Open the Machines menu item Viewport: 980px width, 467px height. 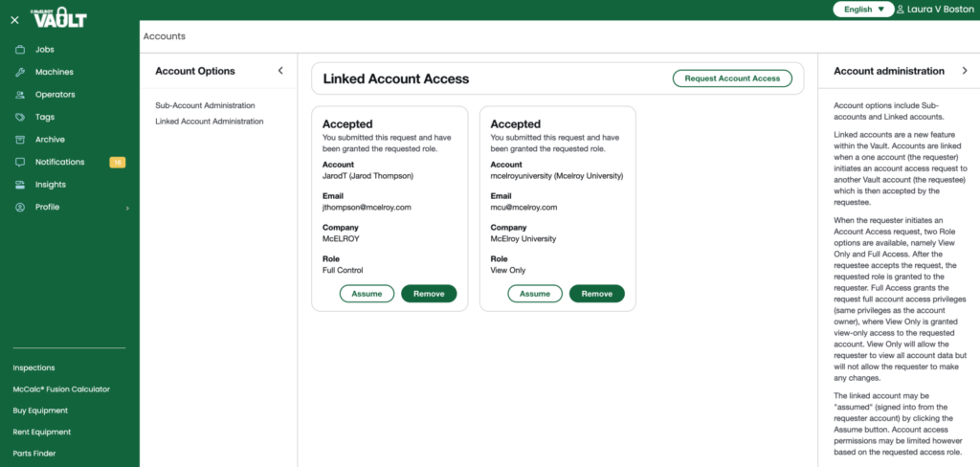(x=55, y=72)
